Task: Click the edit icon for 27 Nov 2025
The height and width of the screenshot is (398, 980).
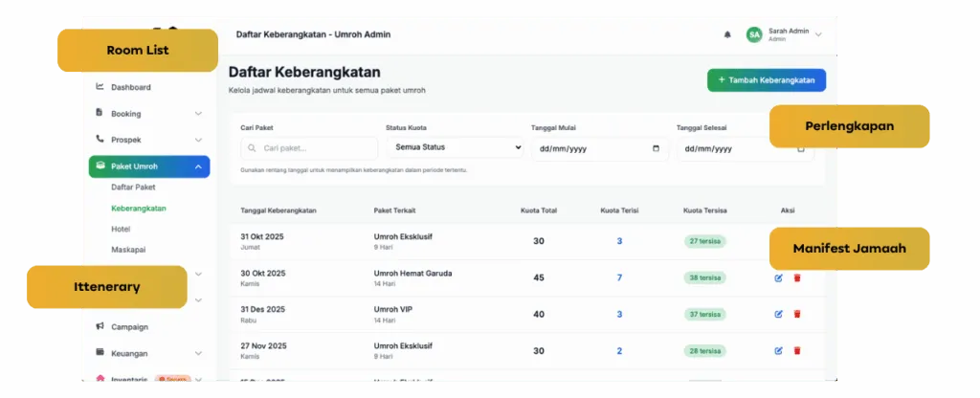Action: click(778, 351)
